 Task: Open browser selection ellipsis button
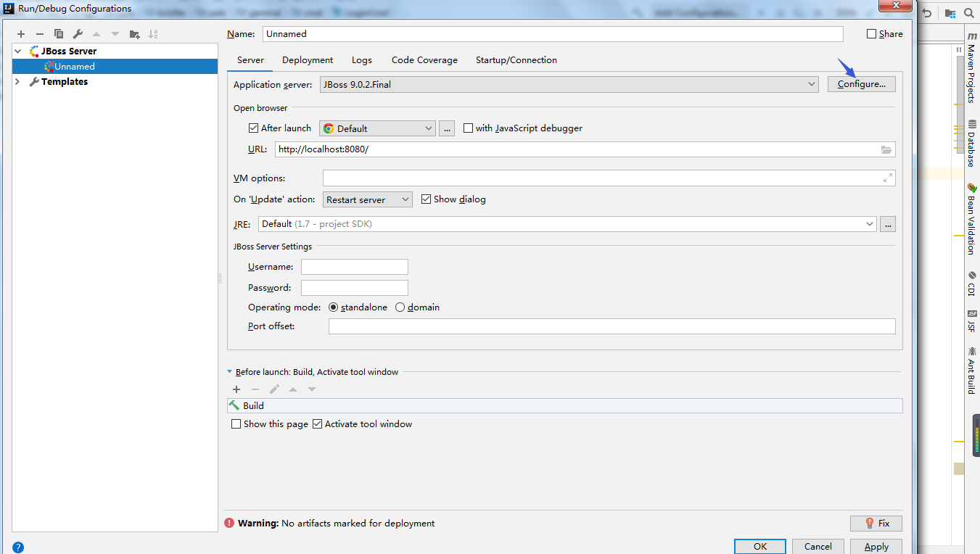(447, 128)
